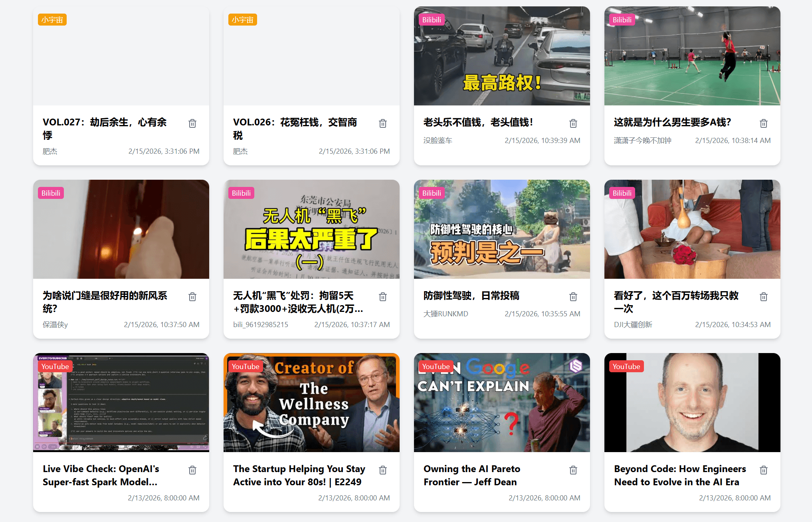Click the 小宇宙 badge on VOL.026
Image resolution: width=812 pixels, height=522 pixels.
[x=242, y=20]
